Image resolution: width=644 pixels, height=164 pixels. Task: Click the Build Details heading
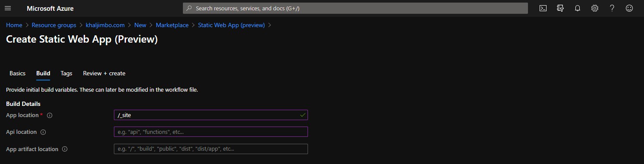[23, 104]
